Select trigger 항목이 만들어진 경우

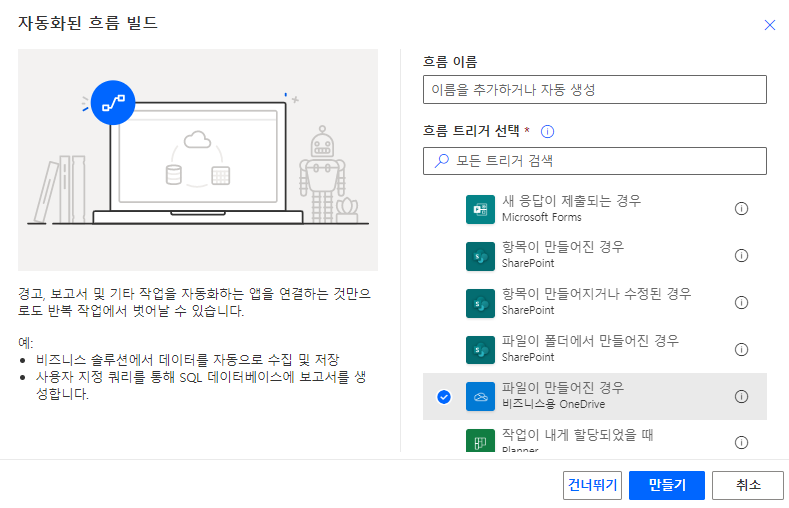(595, 256)
